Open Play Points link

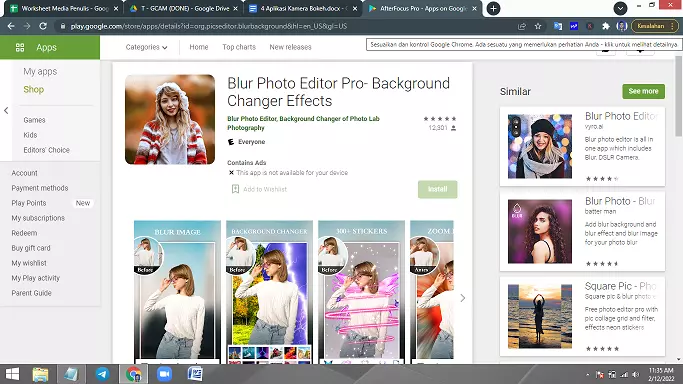click(29, 203)
